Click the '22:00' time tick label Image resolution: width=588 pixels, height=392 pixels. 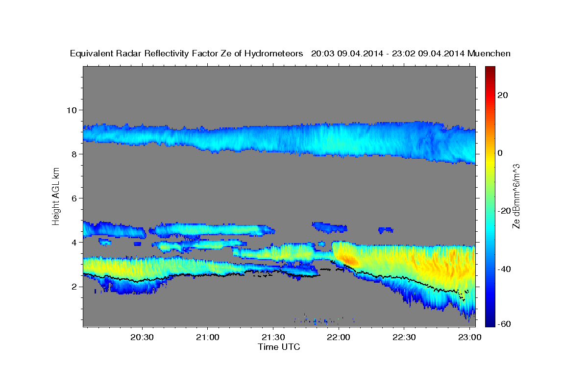coord(338,338)
